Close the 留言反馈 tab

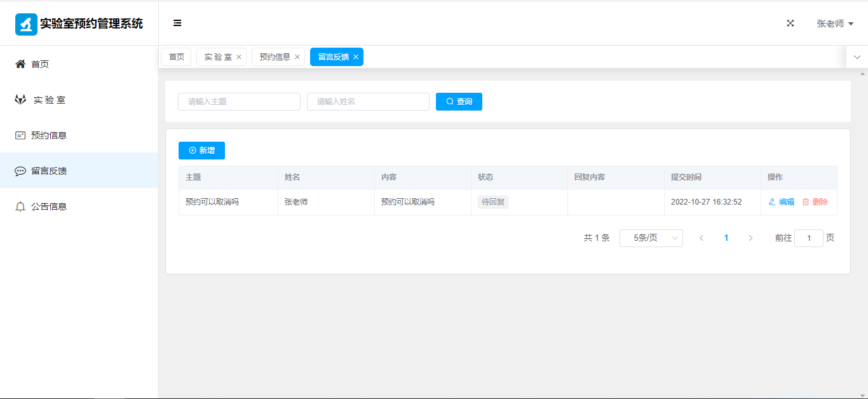(356, 57)
